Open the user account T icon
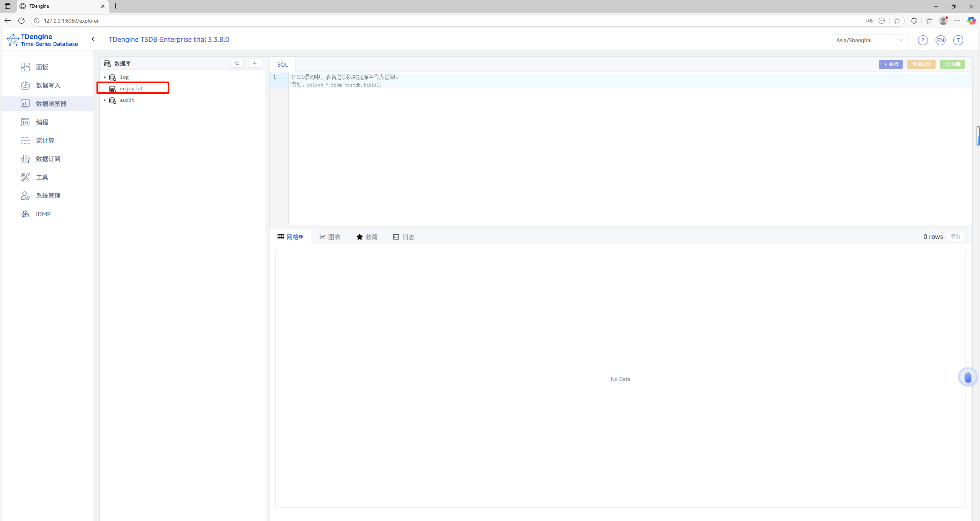This screenshot has height=521, width=980. (x=958, y=40)
